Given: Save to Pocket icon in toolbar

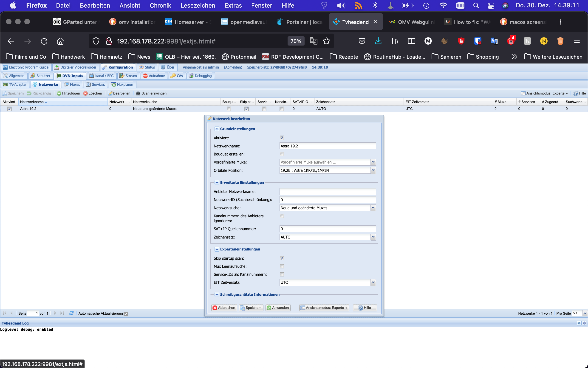Looking at the screenshot, I should pos(362,41).
